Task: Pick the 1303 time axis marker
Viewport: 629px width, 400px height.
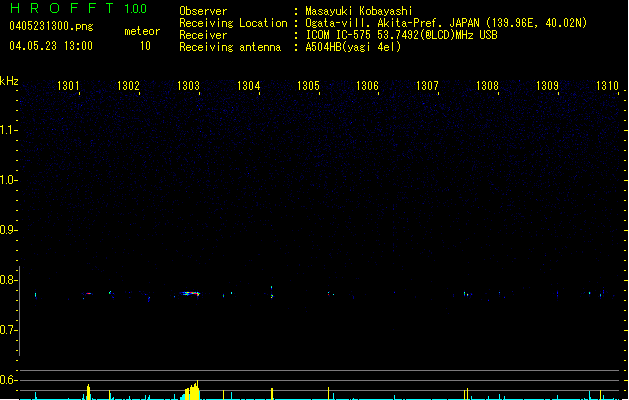Action: coord(188,86)
